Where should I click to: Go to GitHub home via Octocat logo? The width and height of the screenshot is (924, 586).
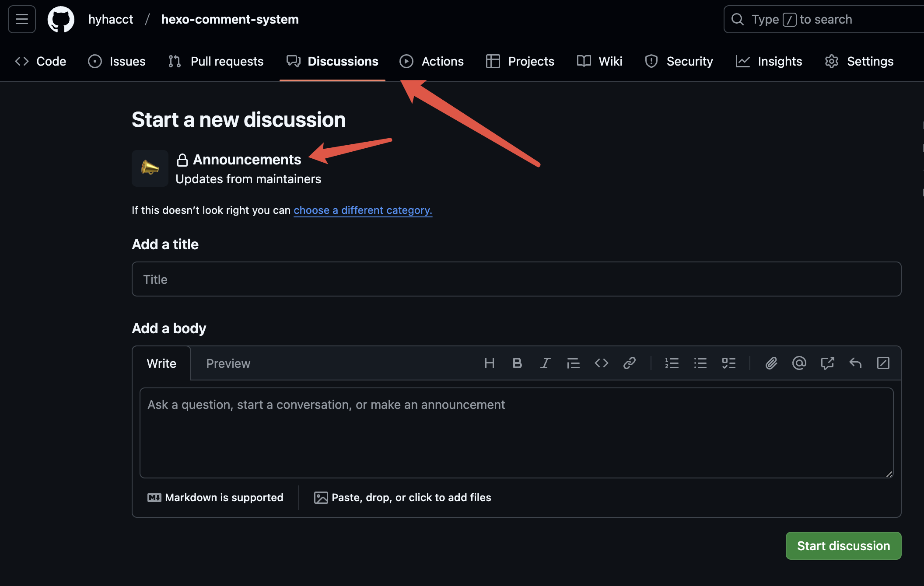(x=61, y=19)
